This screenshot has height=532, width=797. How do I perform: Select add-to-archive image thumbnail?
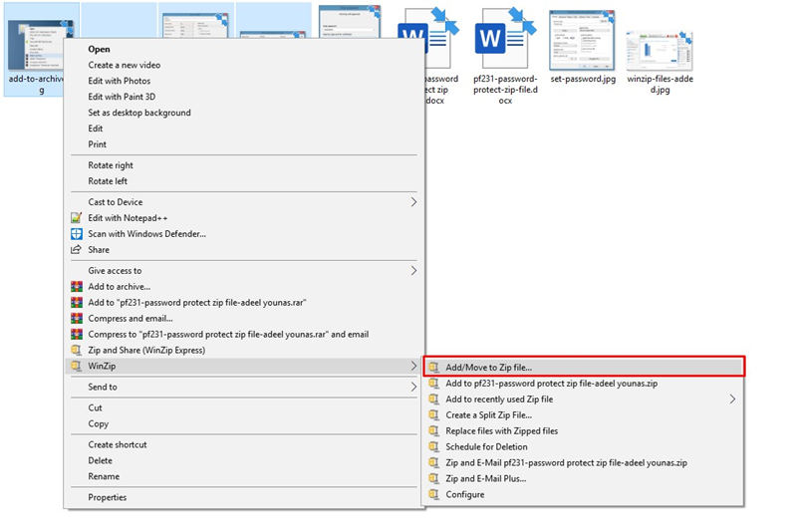tap(41, 45)
